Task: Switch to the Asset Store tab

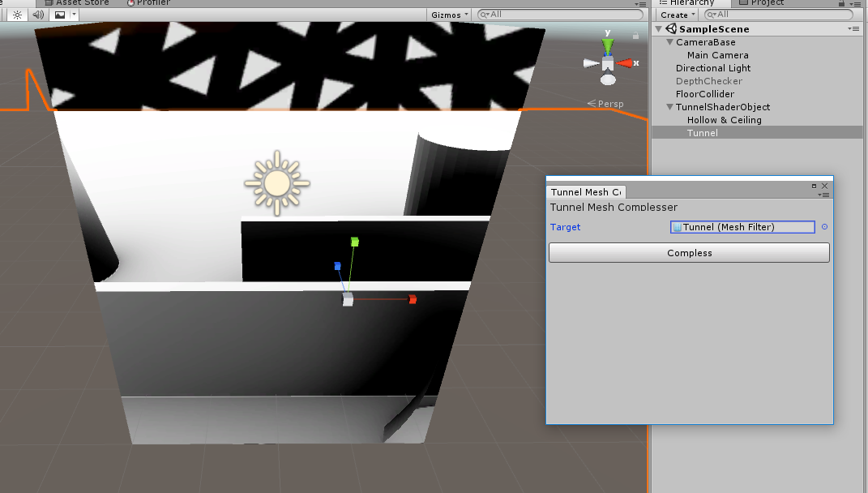Action: [77, 2]
